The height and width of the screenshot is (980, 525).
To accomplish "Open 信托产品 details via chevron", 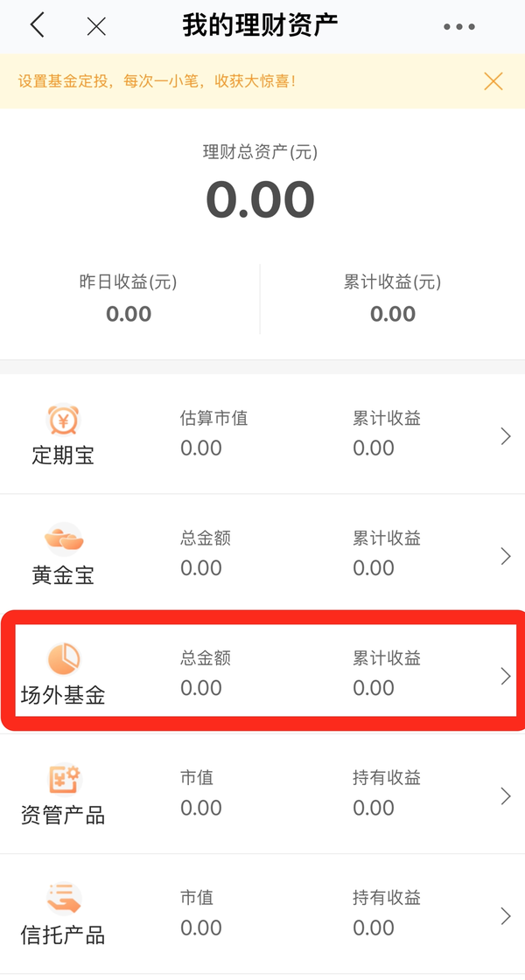I will coord(507,915).
